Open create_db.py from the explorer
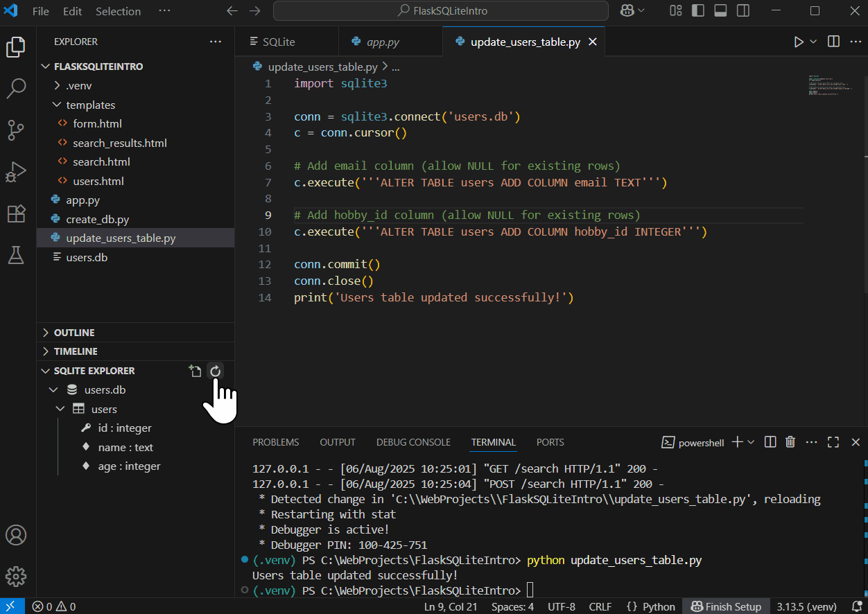Screen dimensions: 868x614 click(x=97, y=219)
